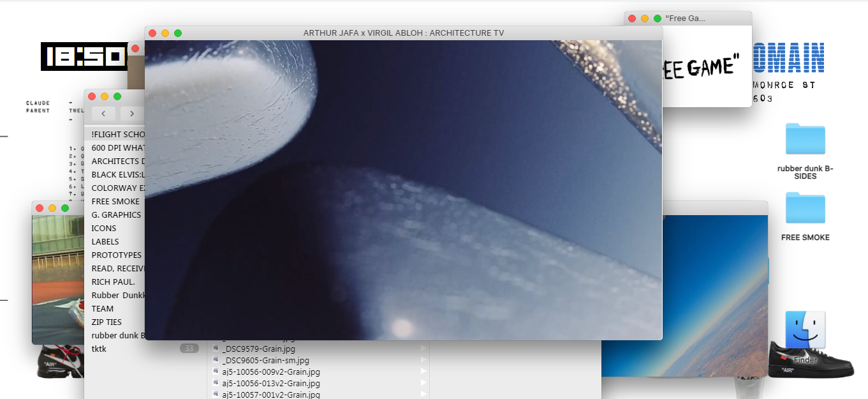868x399 pixels.
Task: Select the !FLIGHT SCHO… folder row
Action: click(115, 134)
